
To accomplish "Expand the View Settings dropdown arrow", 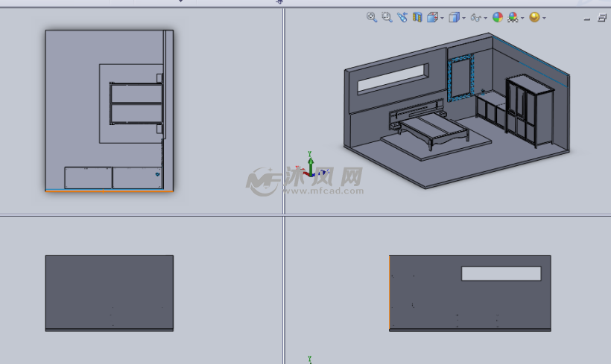I will coord(544,18).
